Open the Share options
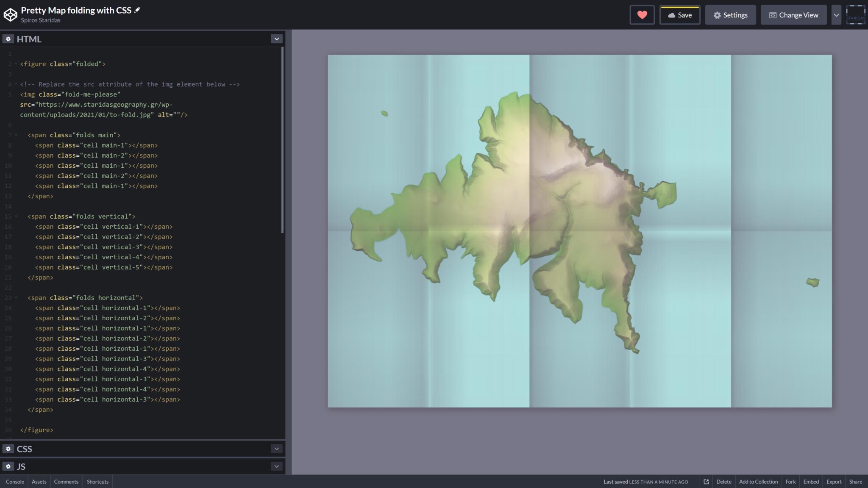Image resolution: width=868 pixels, height=488 pixels. click(855, 482)
